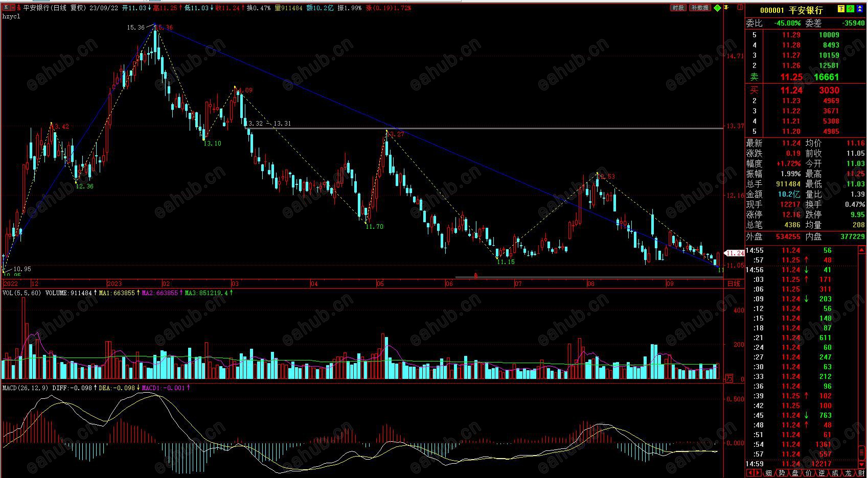This screenshot has height=478, width=868.
Task: Switch to the 价 tab
Action: [x=809, y=473]
